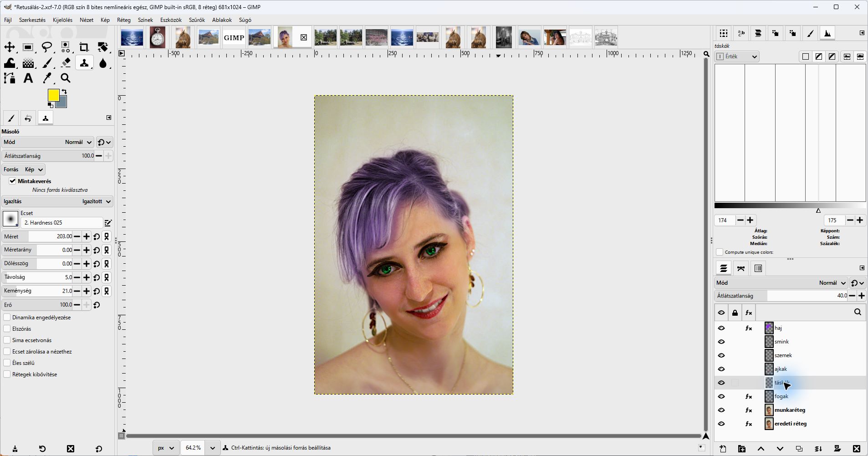Select the Eraser tool
868x456 pixels.
pos(66,63)
